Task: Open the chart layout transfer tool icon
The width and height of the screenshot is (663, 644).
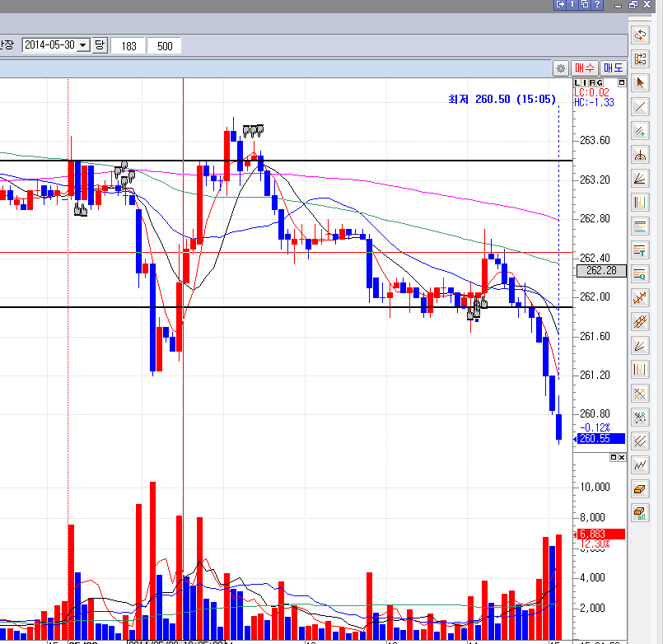Action: tap(640, 58)
